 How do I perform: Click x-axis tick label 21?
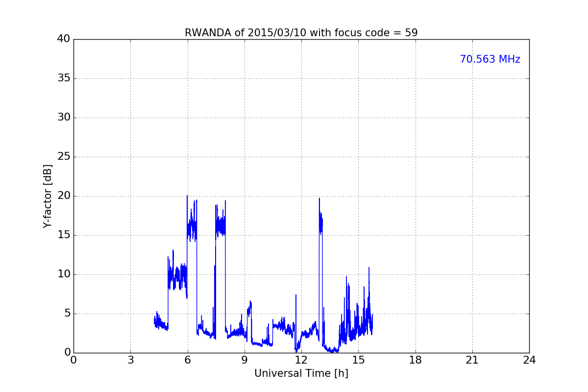pos(472,360)
